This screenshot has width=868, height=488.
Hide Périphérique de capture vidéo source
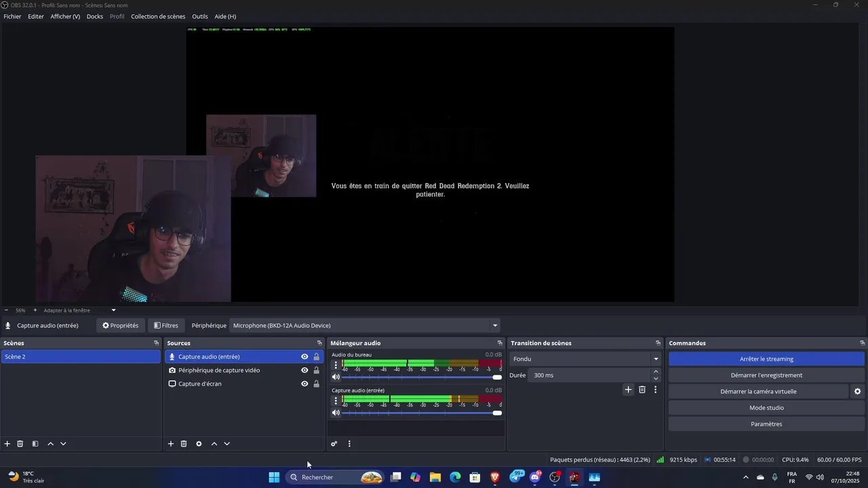tap(304, 370)
